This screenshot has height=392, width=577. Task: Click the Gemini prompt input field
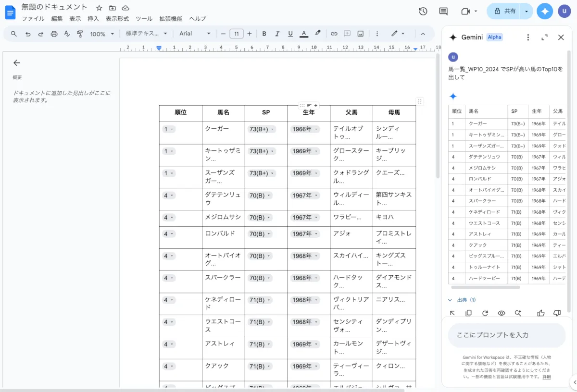click(x=507, y=335)
